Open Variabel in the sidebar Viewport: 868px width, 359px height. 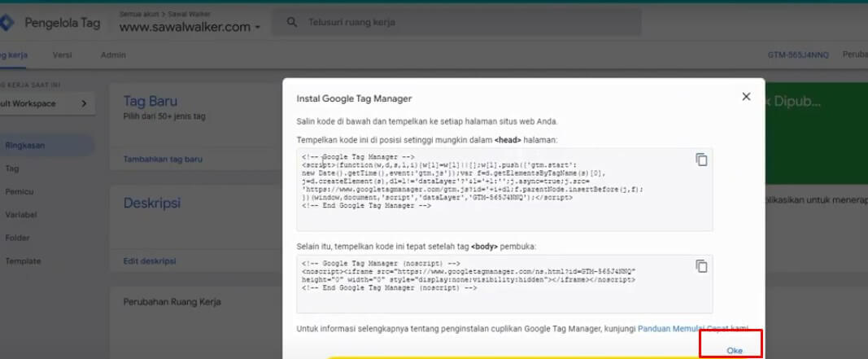pyautogui.click(x=21, y=215)
